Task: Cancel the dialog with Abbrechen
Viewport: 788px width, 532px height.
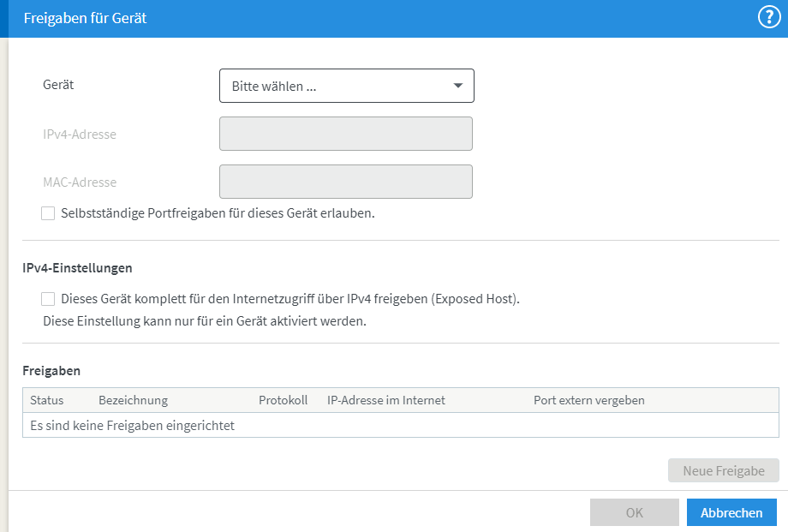Action: pos(731,512)
